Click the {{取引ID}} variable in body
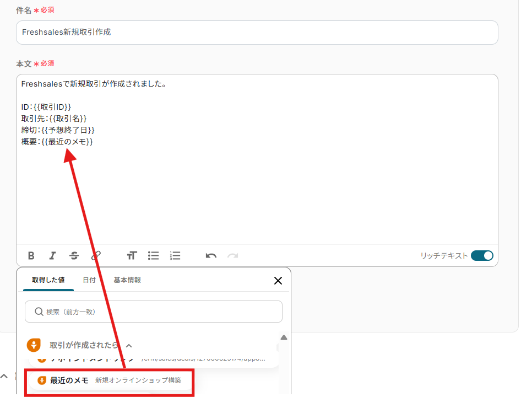 point(52,107)
